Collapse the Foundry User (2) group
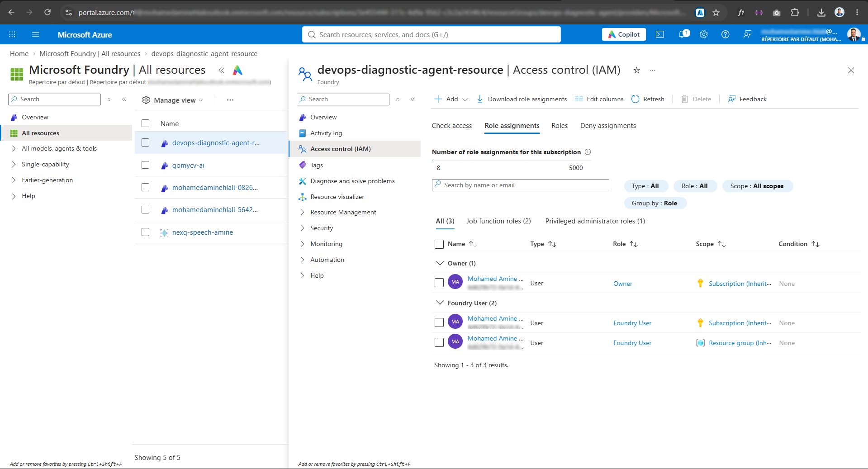Viewport: 868px width, 469px height. [x=440, y=303]
